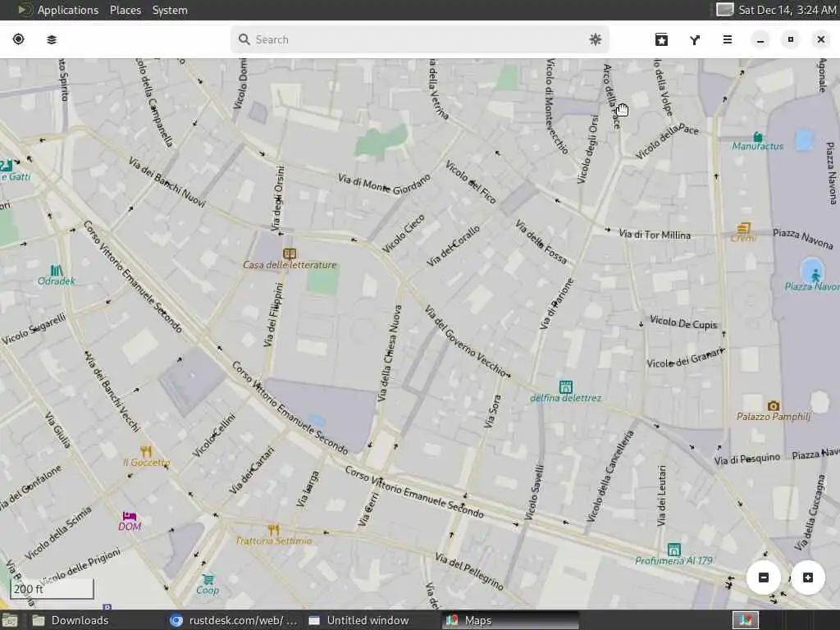Click the Via del Governo Vecchio label
This screenshot has width=840, height=630.
pyautogui.click(x=464, y=340)
